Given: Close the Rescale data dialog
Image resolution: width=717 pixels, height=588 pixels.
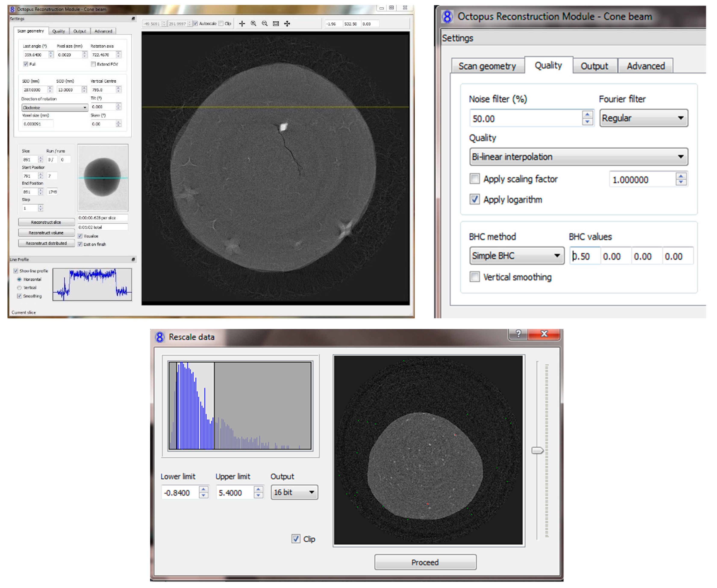Looking at the screenshot, I should click(x=544, y=334).
